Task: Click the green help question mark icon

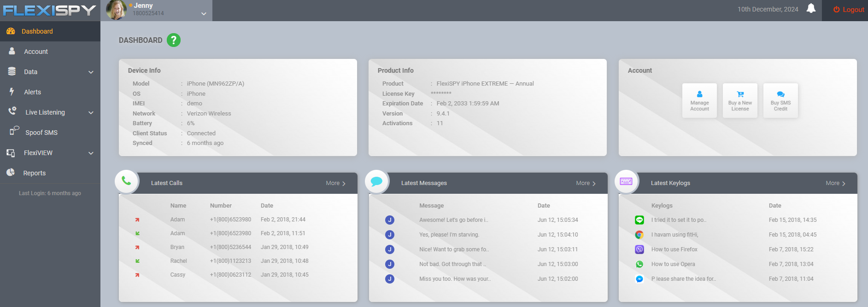Action: coord(173,40)
